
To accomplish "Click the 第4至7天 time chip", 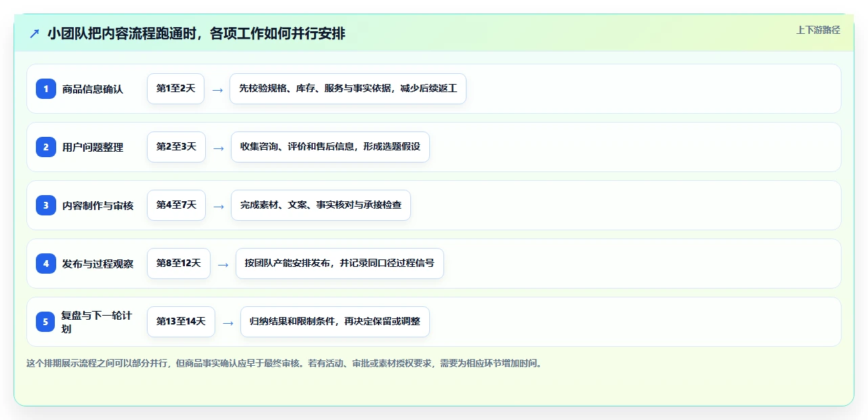I will point(176,205).
